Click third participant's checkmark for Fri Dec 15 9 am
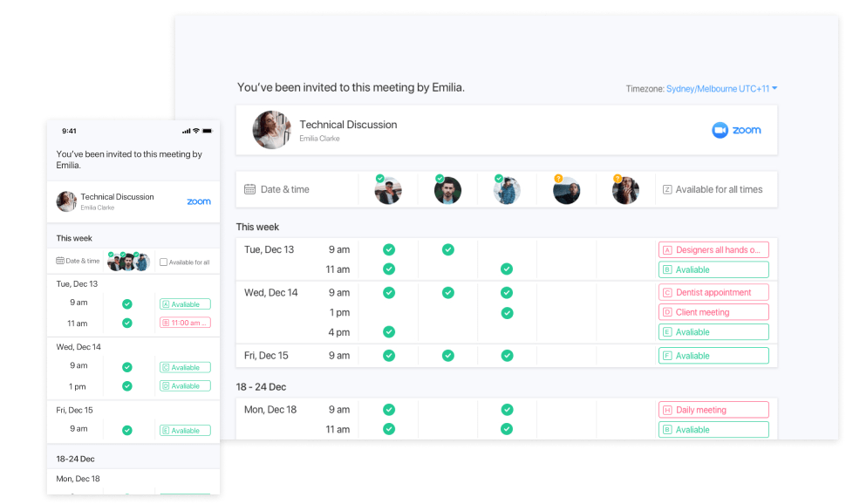This screenshot has width=846, height=504. point(507,356)
